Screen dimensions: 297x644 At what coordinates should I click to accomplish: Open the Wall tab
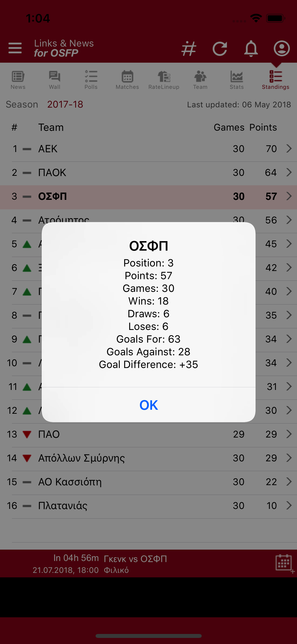tap(55, 80)
